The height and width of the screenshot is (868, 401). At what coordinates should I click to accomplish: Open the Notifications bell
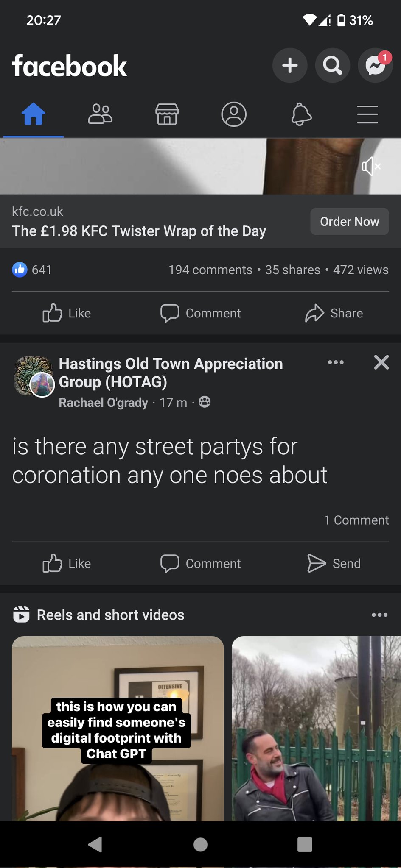pyautogui.click(x=301, y=114)
